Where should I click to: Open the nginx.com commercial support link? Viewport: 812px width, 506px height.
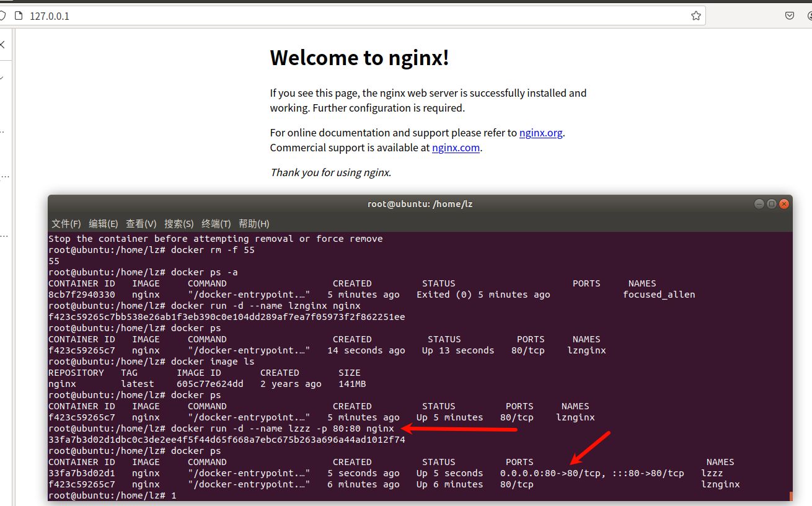pos(456,148)
